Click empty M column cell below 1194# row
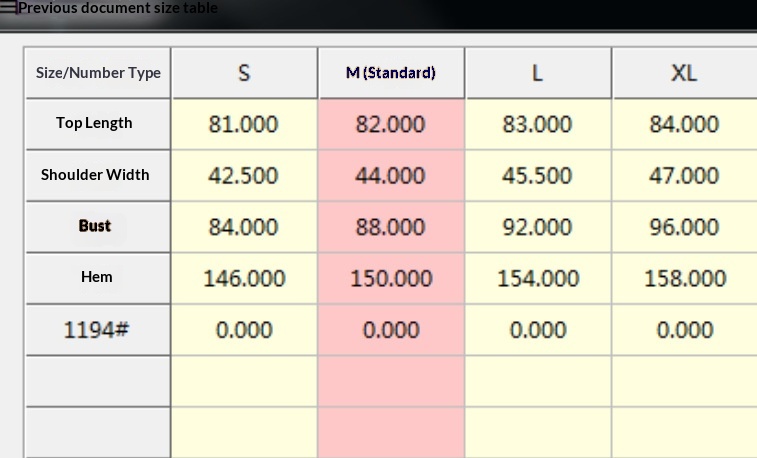The height and width of the screenshot is (458, 757). click(391, 381)
